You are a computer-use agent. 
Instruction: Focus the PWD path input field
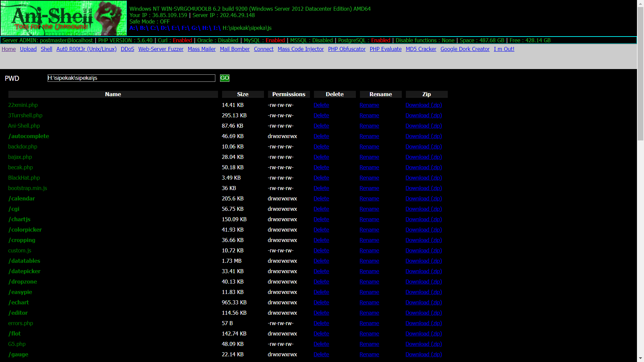(131, 78)
